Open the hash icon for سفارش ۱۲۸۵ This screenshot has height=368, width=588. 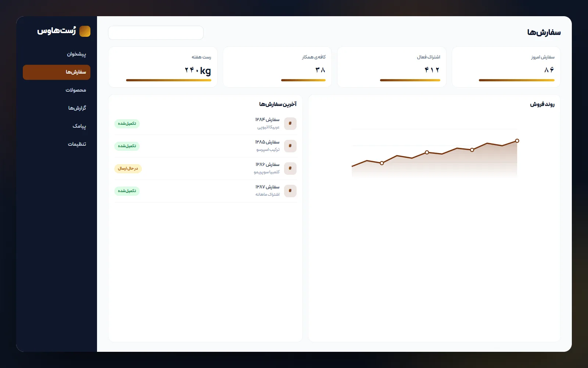tap(290, 146)
